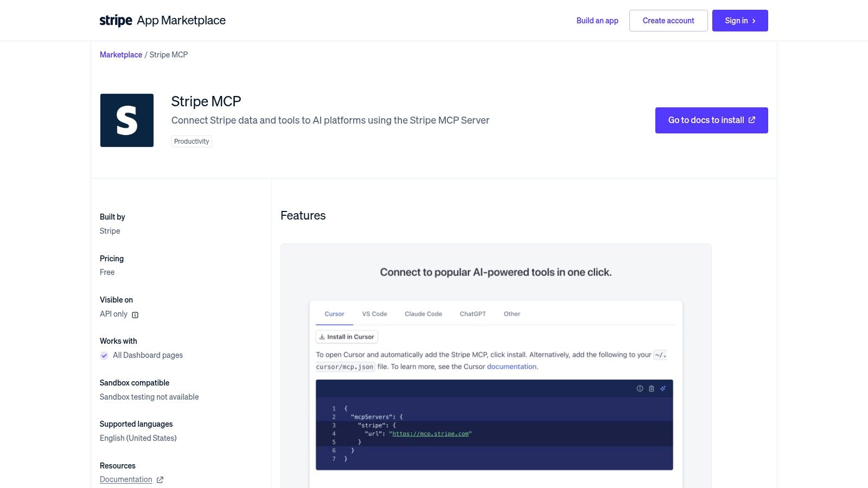Click the Create account button

pyautogui.click(x=668, y=21)
